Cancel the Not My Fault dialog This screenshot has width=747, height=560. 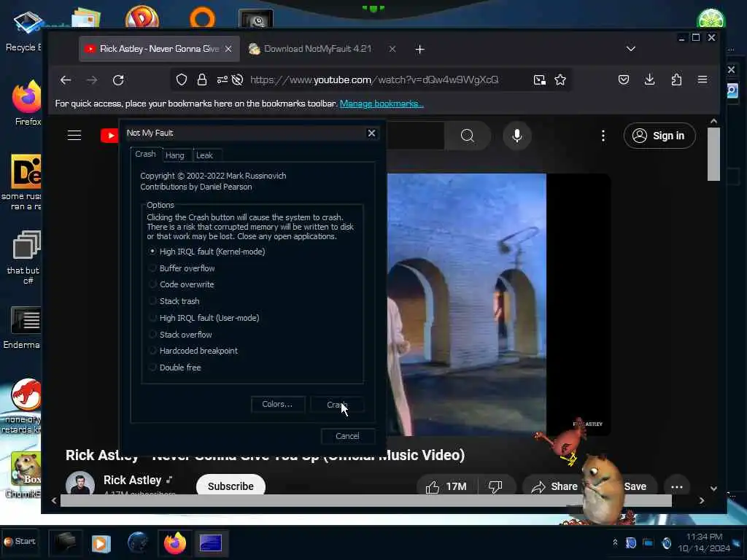point(347,436)
